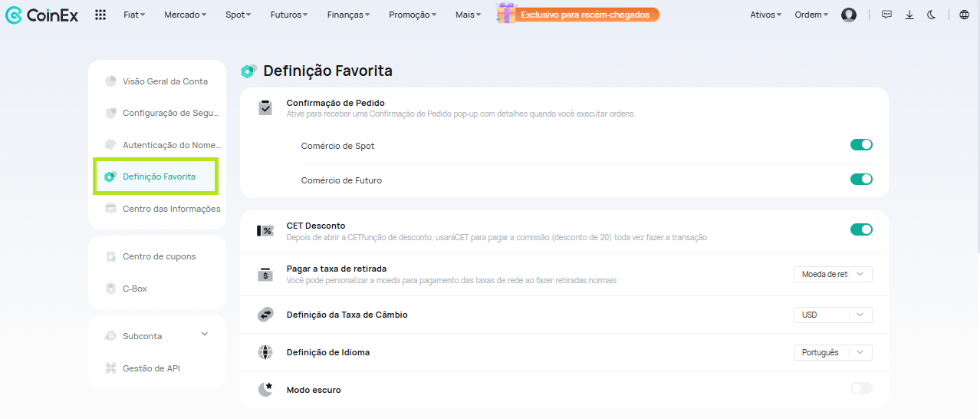Click the download icon in top bar

909,15
